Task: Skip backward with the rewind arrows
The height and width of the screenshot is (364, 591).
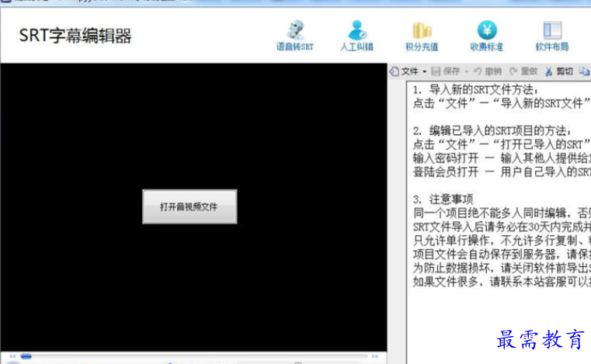Action: tap(13, 356)
